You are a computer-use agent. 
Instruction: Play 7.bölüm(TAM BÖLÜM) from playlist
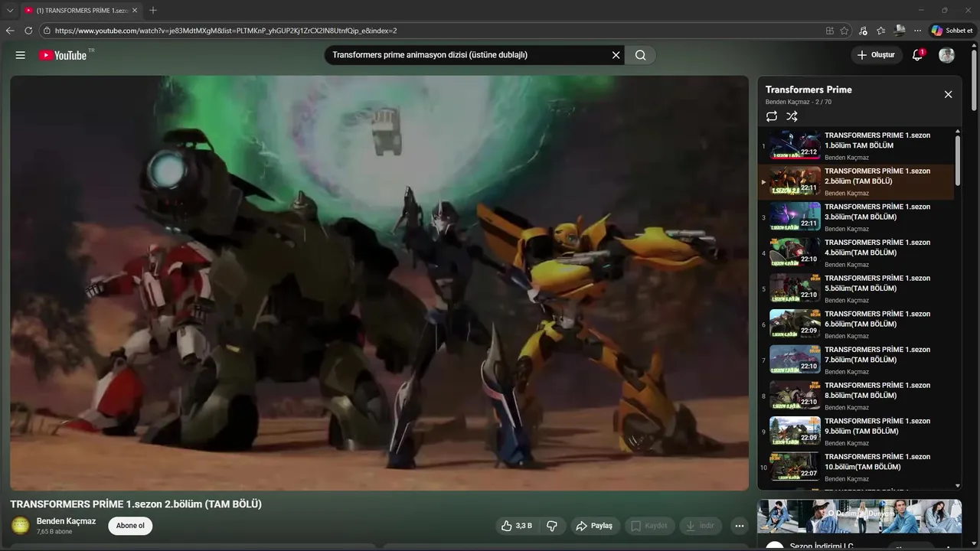pos(857,360)
